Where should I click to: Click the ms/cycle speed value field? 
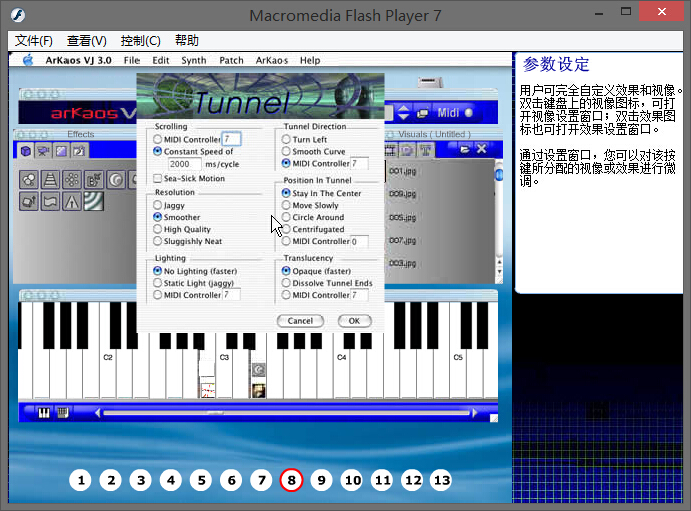tap(184, 164)
